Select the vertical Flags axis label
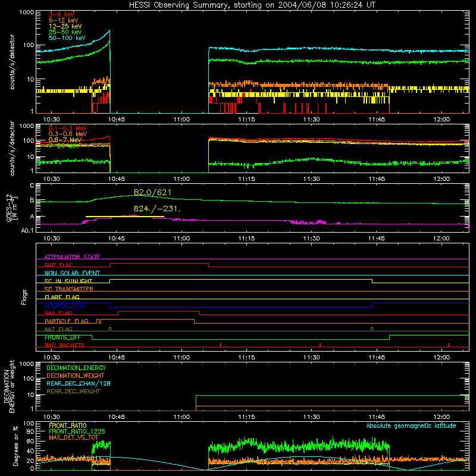 click(24, 297)
